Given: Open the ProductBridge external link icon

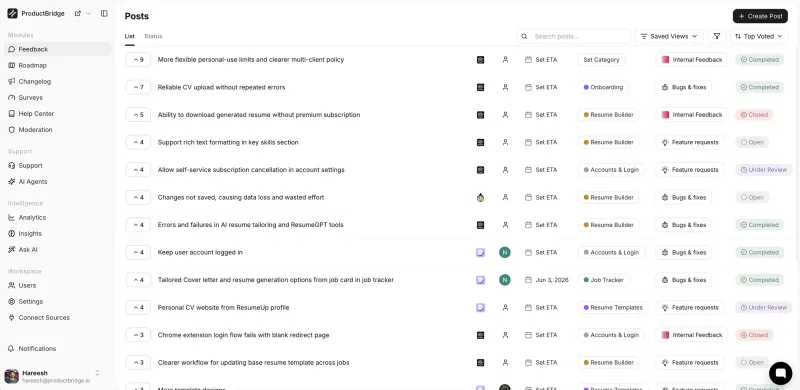Looking at the screenshot, I should pyautogui.click(x=78, y=14).
